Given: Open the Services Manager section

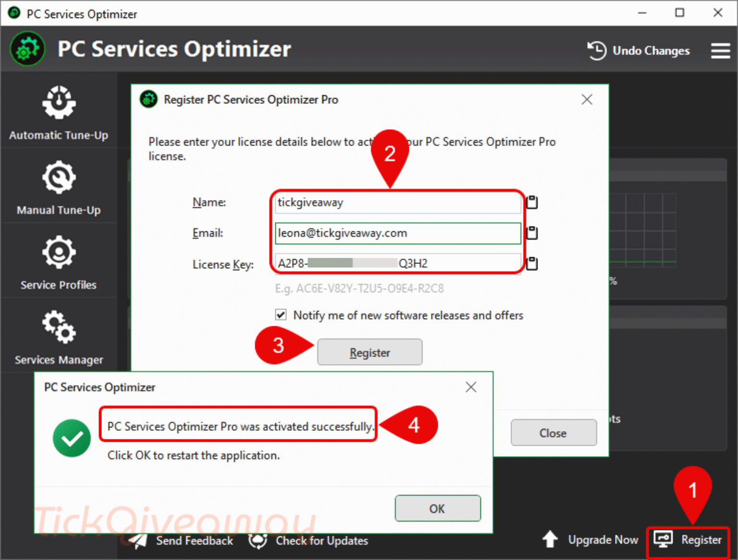Looking at the screenshot, I should pyautogui.click(x=59, y=336).
